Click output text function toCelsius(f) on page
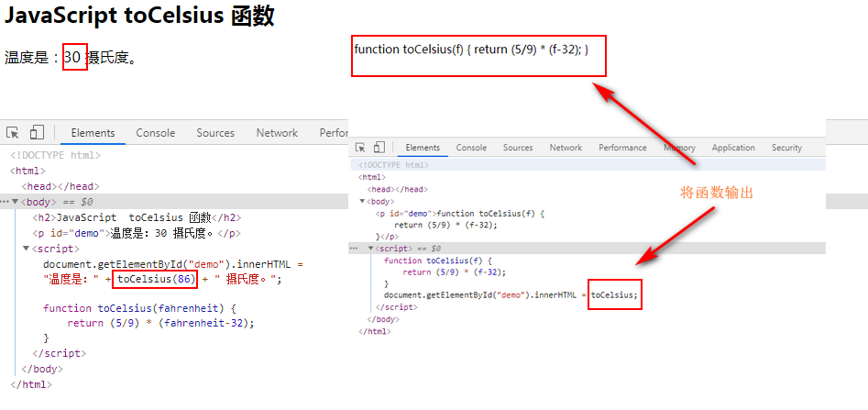The width and height of the screenshot is (868, 410). [x=471, y=49]
